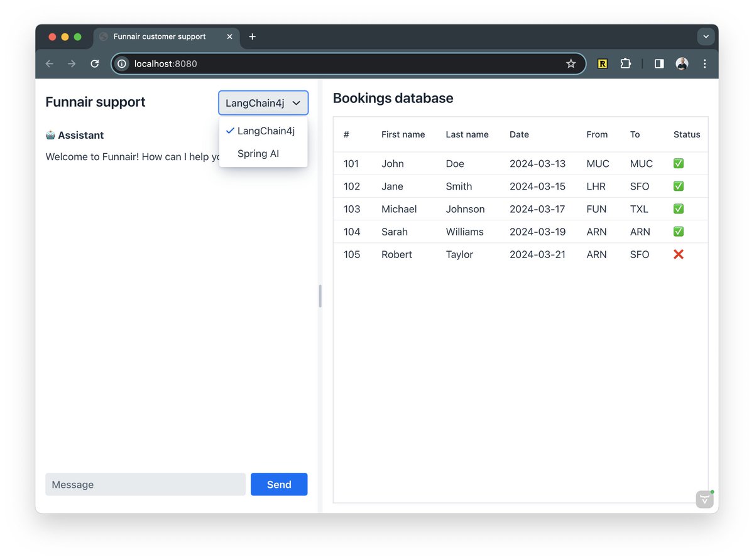Sort by Date column header
Viewport: 754px width, 560px height.
519,134
